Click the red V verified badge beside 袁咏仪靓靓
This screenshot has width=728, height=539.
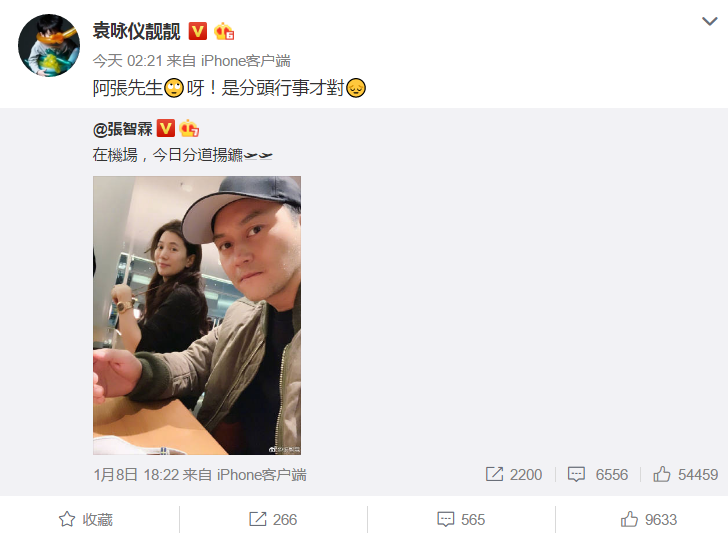click(198, 32)
